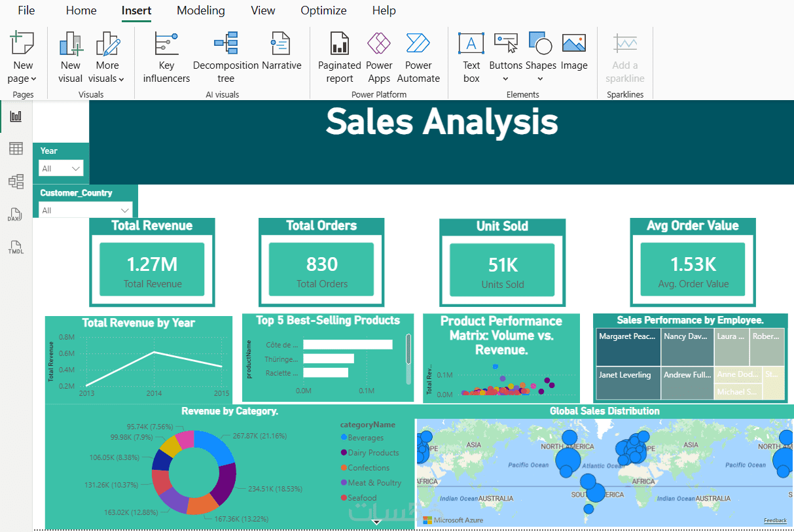Image resolution: width=794 pixels, height=532 pixels.
Task: Expand New page dropdown arrow
Action: pos(33,79)
